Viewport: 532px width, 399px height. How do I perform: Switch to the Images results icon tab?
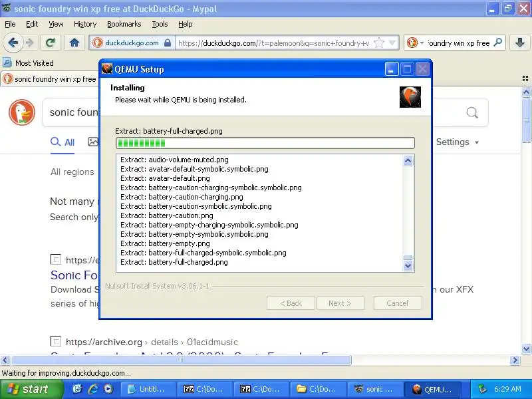[92, 142]
